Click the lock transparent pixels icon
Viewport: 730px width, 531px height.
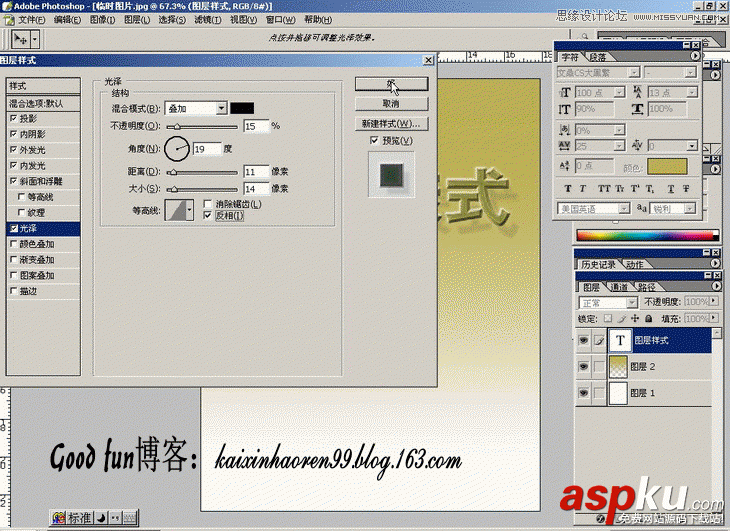pyautogui.click(x=608, y=318)
